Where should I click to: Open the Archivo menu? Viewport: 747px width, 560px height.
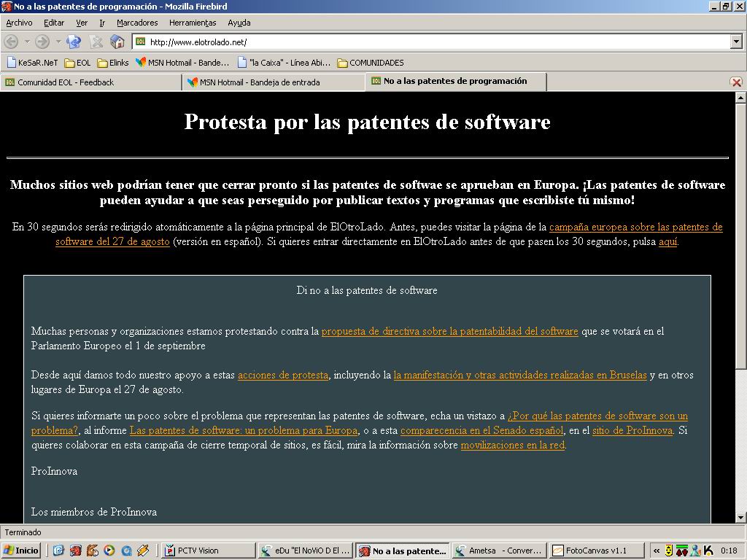tap(19, 23)
